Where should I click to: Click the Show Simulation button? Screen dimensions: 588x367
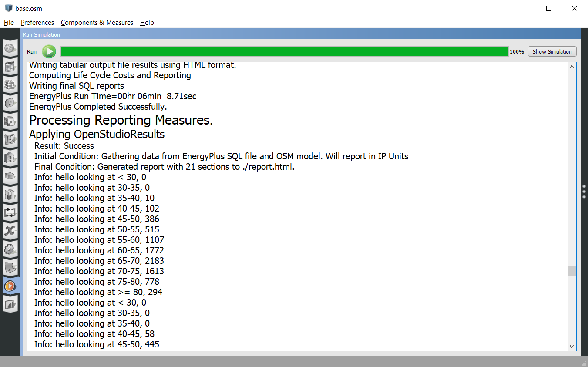(552, 51)
